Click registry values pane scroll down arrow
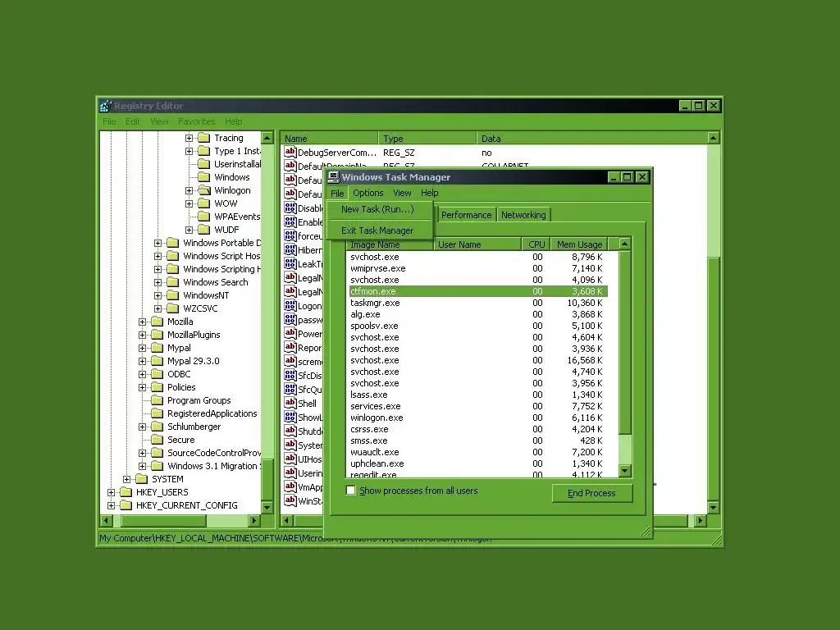 [x=713, y=507]
